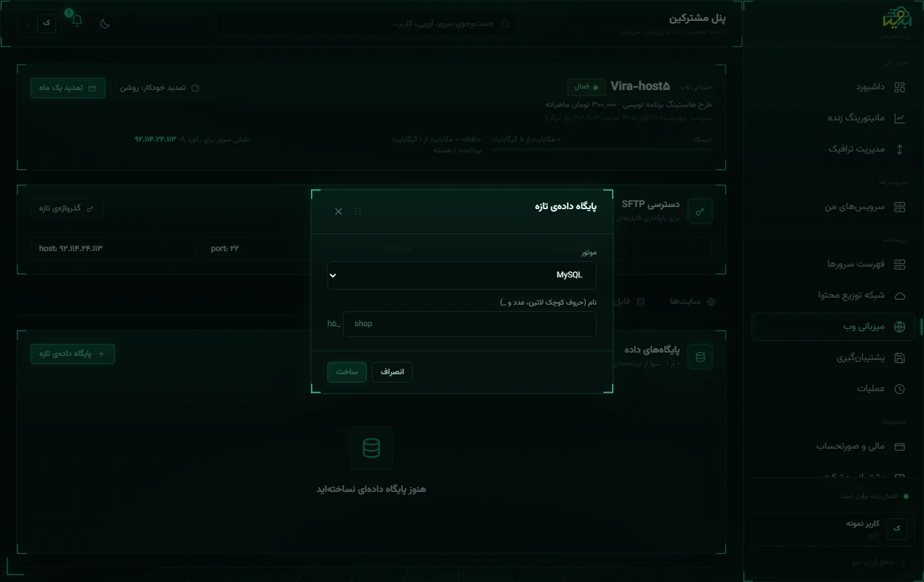Click the search box for servers and IPs

click(x=367, y=24)
